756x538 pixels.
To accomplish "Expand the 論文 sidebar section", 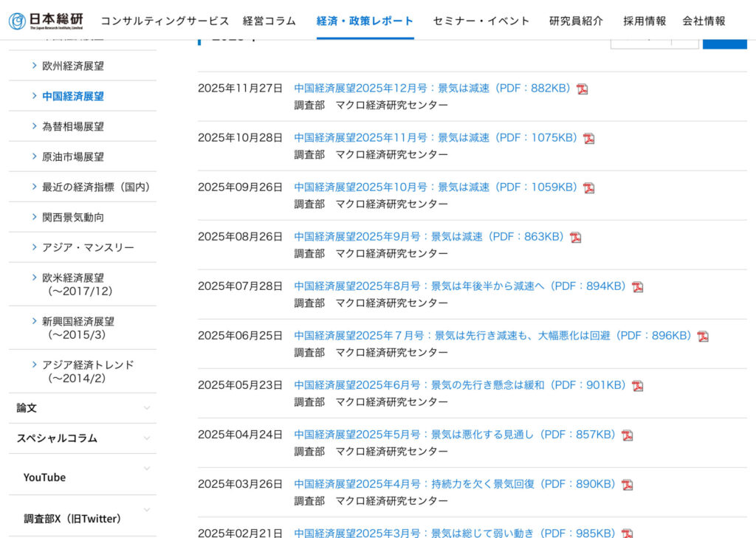I will (x=146, y=408).
